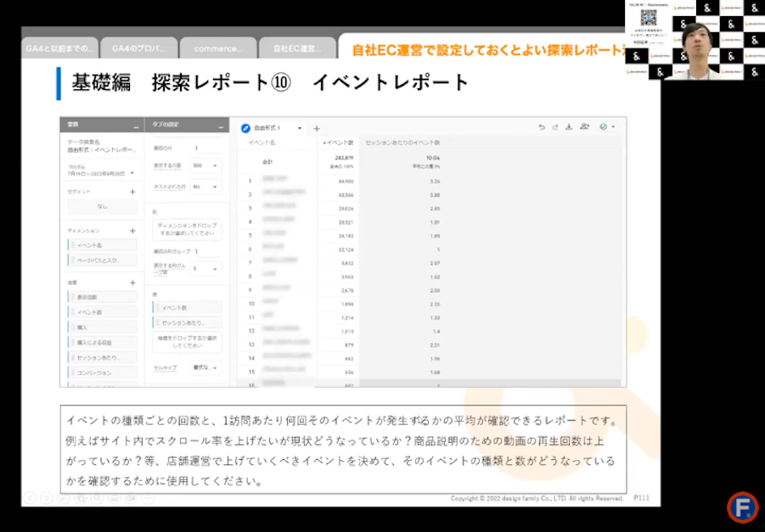Click the cell showing 22,124
The width and height of the screenshot is (765, 532).
[346, 249]
